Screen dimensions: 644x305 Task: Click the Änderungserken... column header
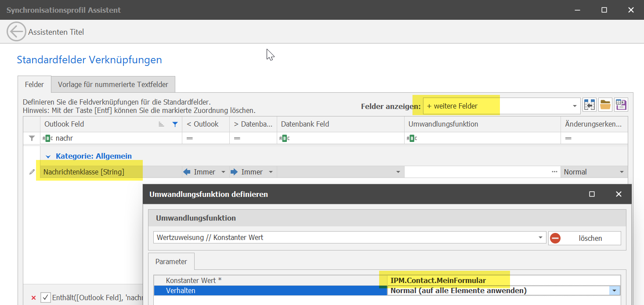click(594, 124)
